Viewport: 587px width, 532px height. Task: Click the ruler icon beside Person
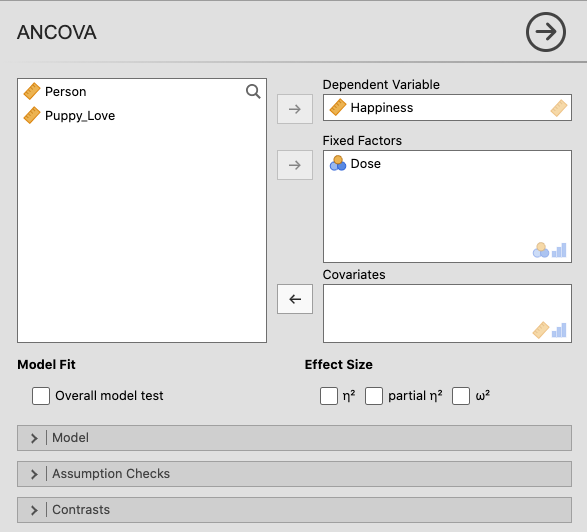[x=32, y=91]
